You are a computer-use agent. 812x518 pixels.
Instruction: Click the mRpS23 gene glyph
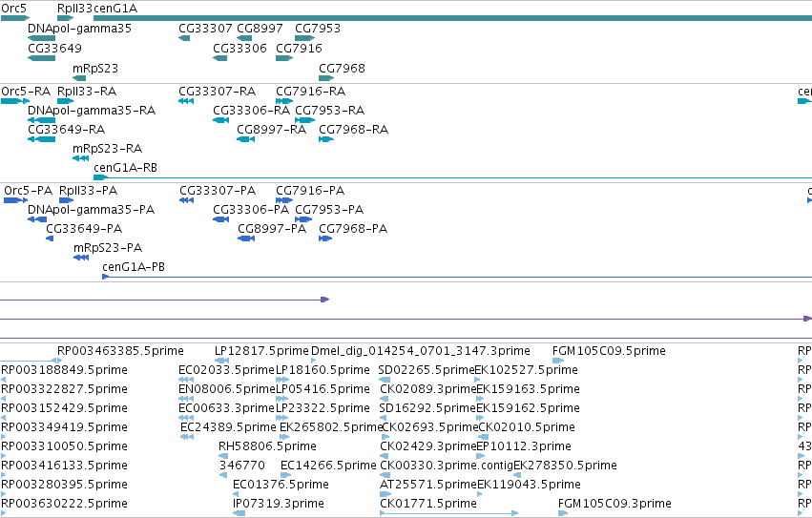pos(79,78)
